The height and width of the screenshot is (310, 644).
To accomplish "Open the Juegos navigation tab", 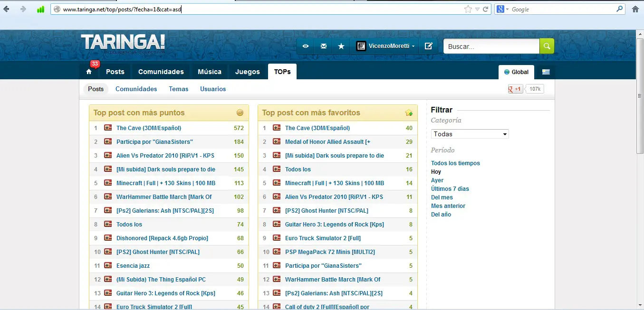I will (248, 72).
